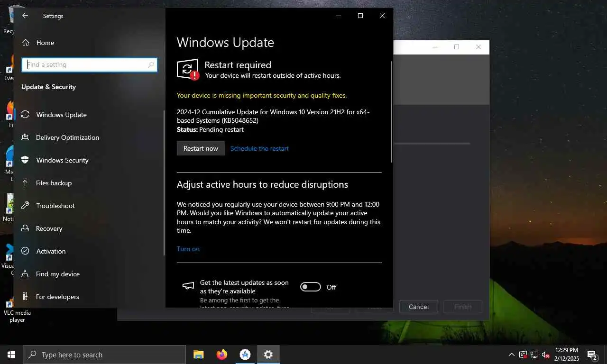
Task: Click the security alert tray icon
Action: click(523, 355)
